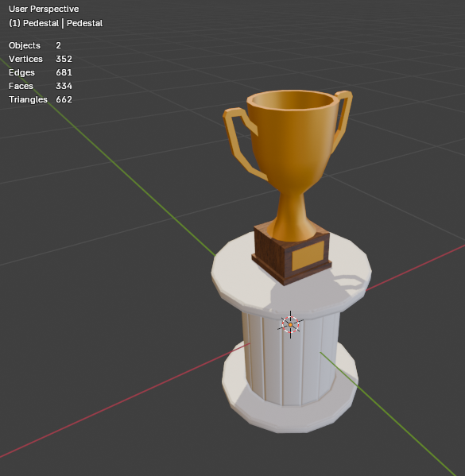Click the 3D cursor crosshair on the pedestal
Image resolution: width=465 pixels, height=476 pixels.
click(x=290, y=324)
